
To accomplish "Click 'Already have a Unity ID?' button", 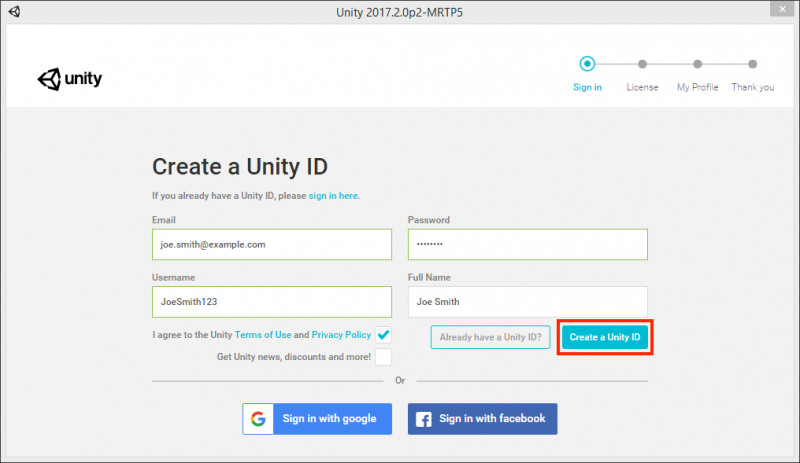I will 490,337.
